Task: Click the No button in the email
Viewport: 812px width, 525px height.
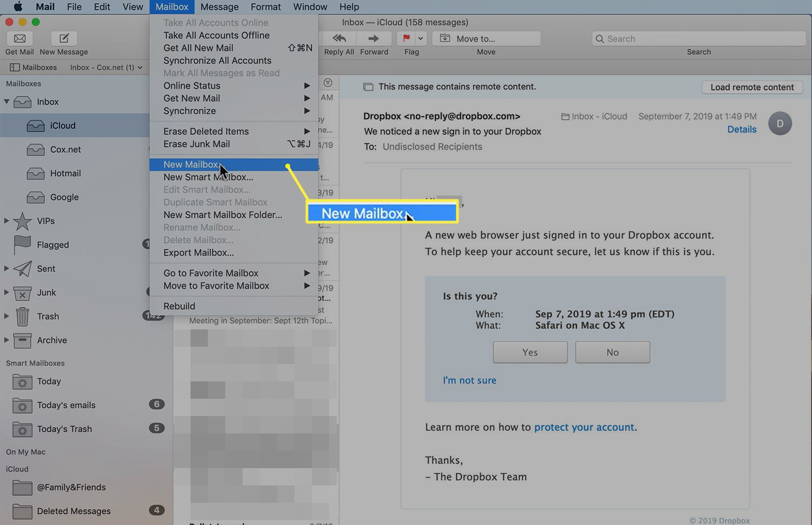Action: (x=612, y=352)
